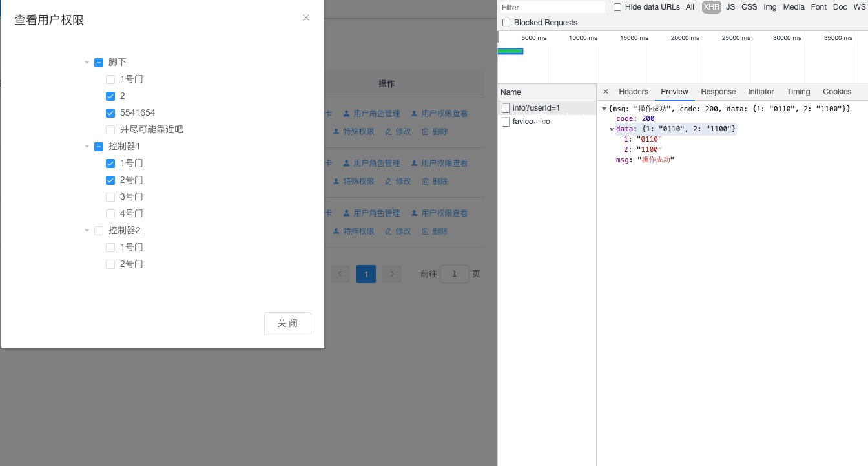This screenshot has height=466, width=868.
Task: Click the 关闭 button
Action: 287,324
